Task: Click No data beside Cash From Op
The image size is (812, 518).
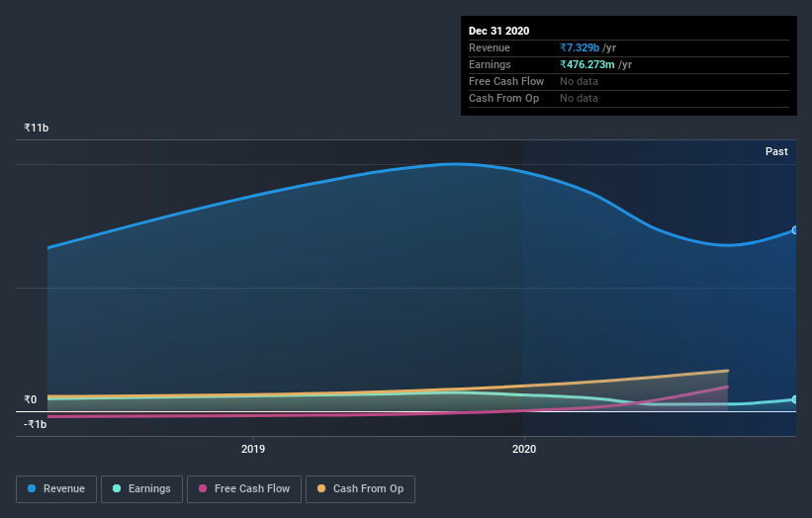Action: [x=579, y=98]
